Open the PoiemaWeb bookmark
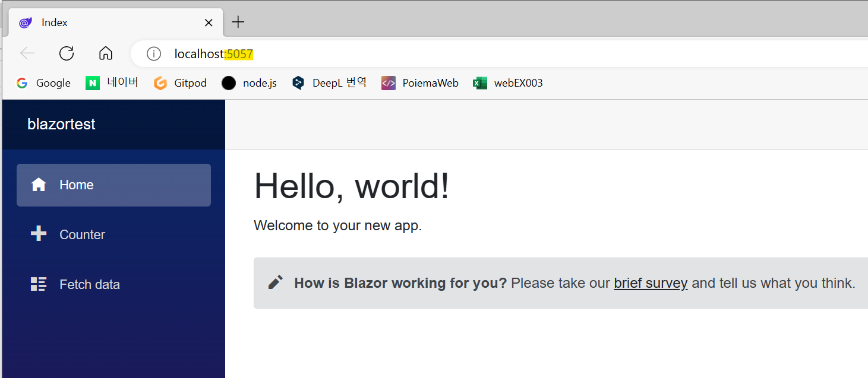 point(420,83)
